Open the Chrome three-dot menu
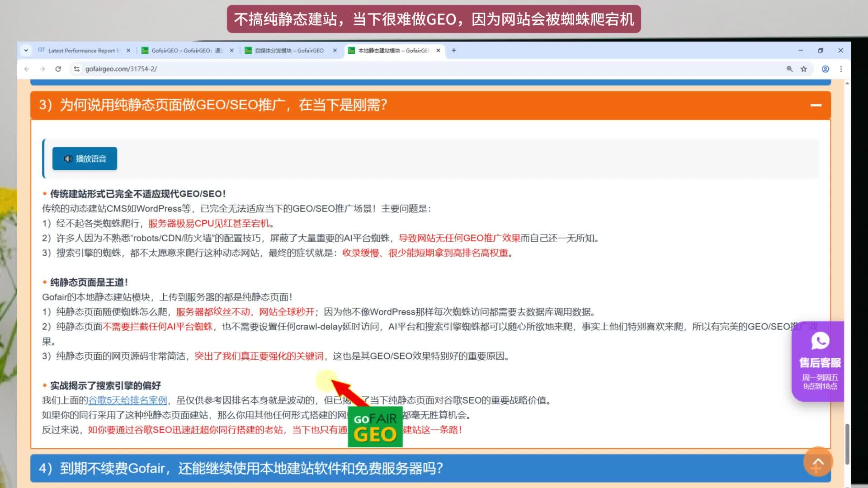 [x=841, y=69]
